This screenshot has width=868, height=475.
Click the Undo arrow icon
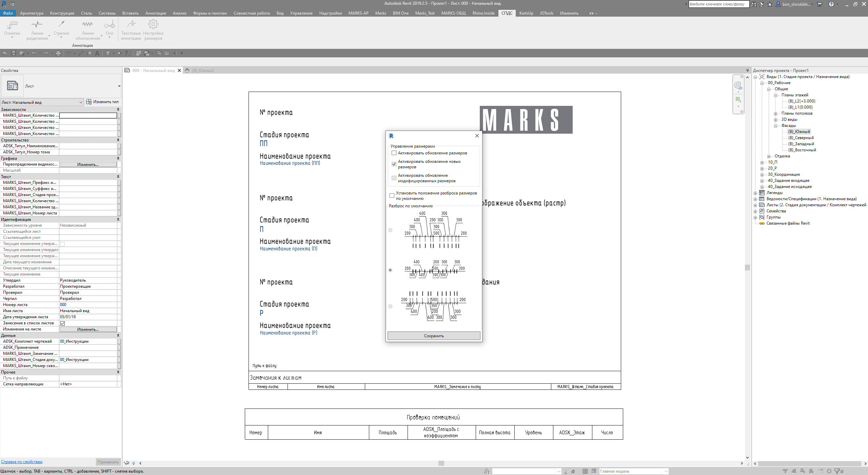click(x=34, y=53)
